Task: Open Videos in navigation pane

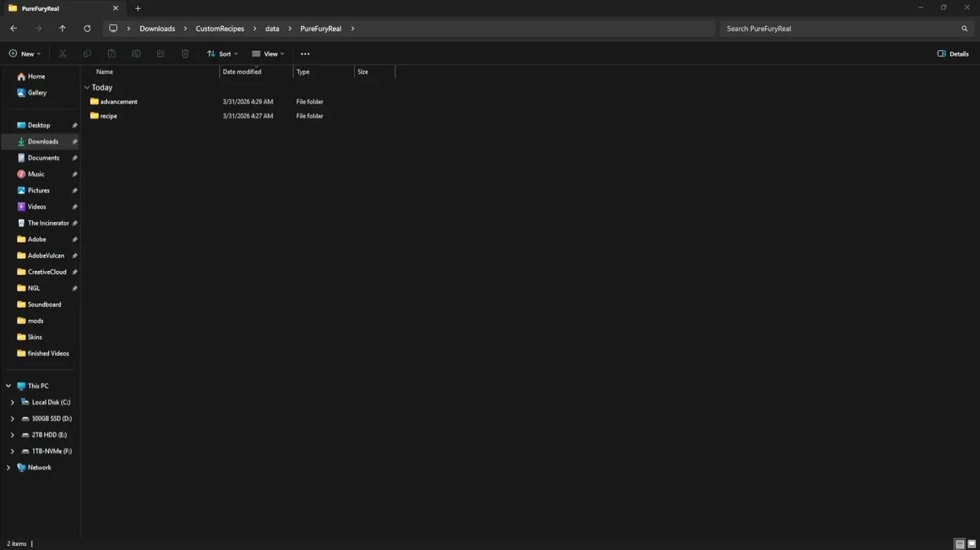Action: pyautogui.click(x=35, y=207)
